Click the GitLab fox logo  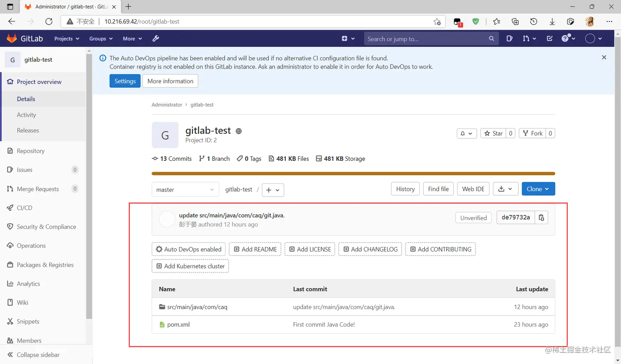(12, 39)
